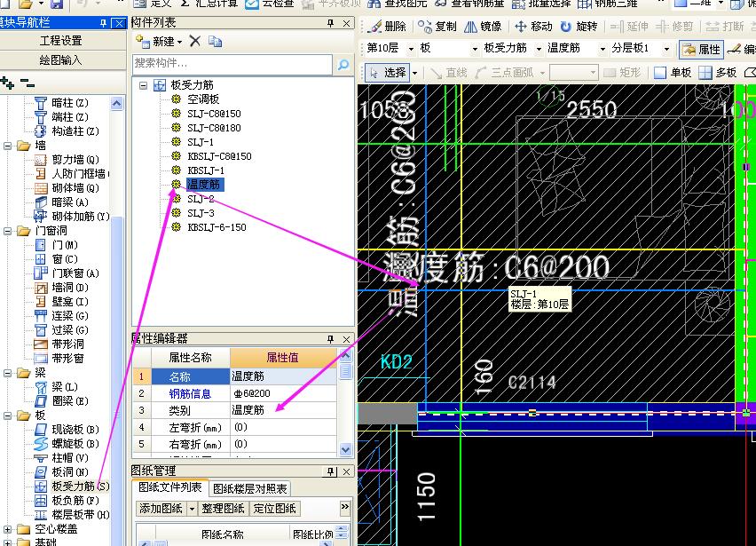Image resolution: width=756 pixels, height=546 pixels.
Task: Select the 镜像 (mirror) tool
Action: [x=483, y=27]
